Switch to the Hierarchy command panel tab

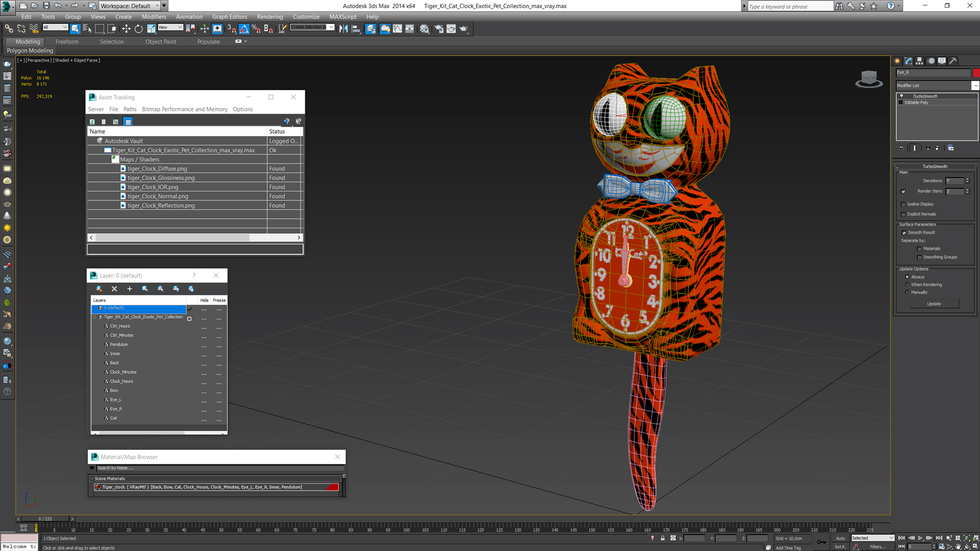(x=920, y=61)
